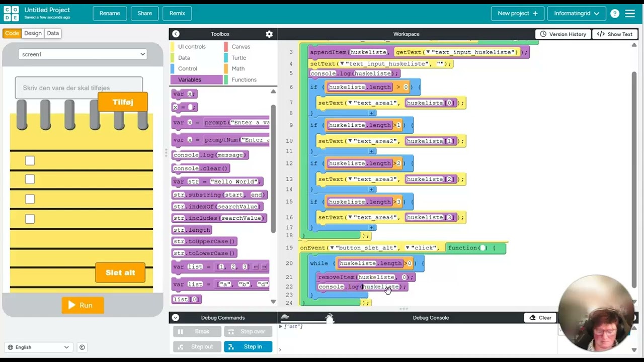Viewport: 644px width, 362px height.
Task: Select Functions toolbox category
Action: [x=250, y=79]
